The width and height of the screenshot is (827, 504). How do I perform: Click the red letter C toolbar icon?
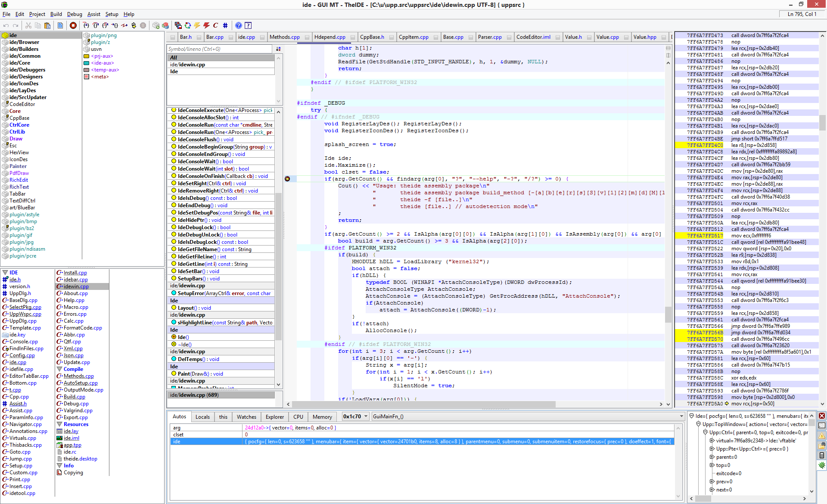(215, 25)
